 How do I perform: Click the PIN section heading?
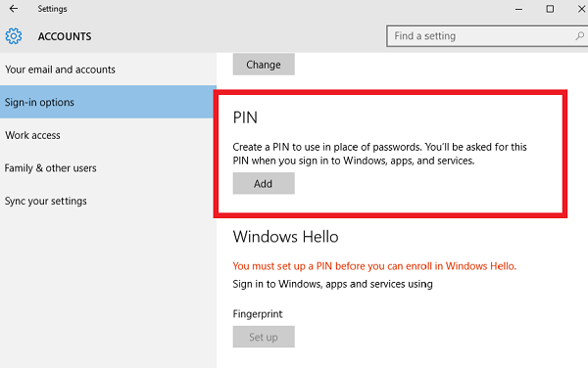click(245, 117)
